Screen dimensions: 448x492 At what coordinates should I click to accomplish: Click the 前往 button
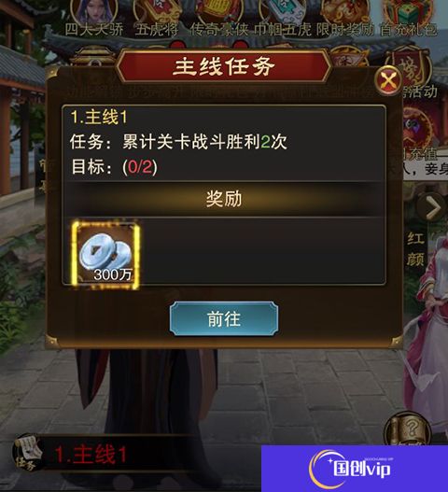pyautogui.click(x=224, y=318)
